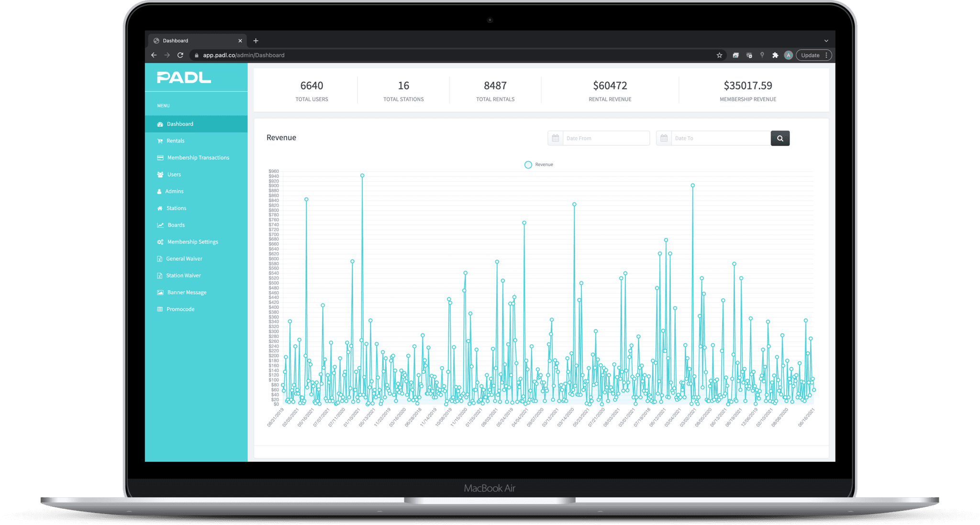
Task: Focus the Date From input field
Action: click(x=605, y=138)
